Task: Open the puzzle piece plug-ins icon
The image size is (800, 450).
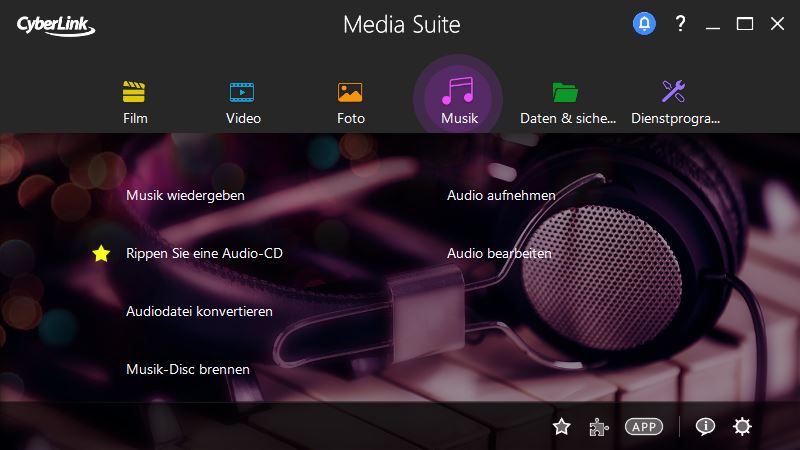Action: tap(598, 427)
